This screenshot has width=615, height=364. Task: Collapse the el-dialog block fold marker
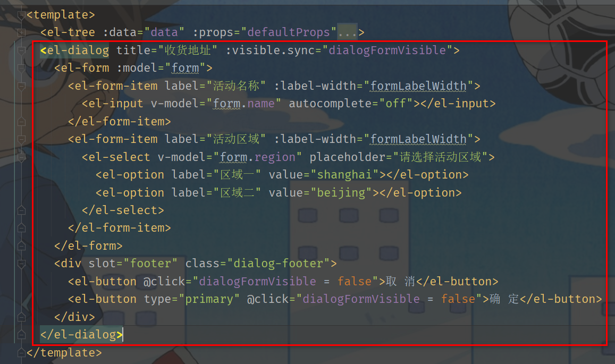pyautogui.click(x=21, y=50)
